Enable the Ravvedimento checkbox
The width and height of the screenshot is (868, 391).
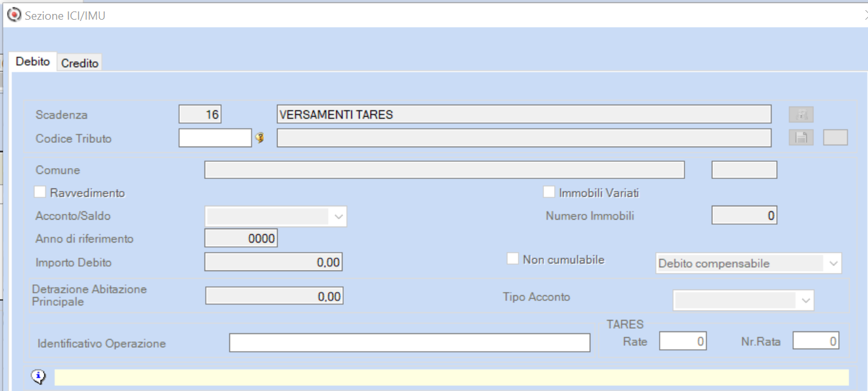point(41,192)
